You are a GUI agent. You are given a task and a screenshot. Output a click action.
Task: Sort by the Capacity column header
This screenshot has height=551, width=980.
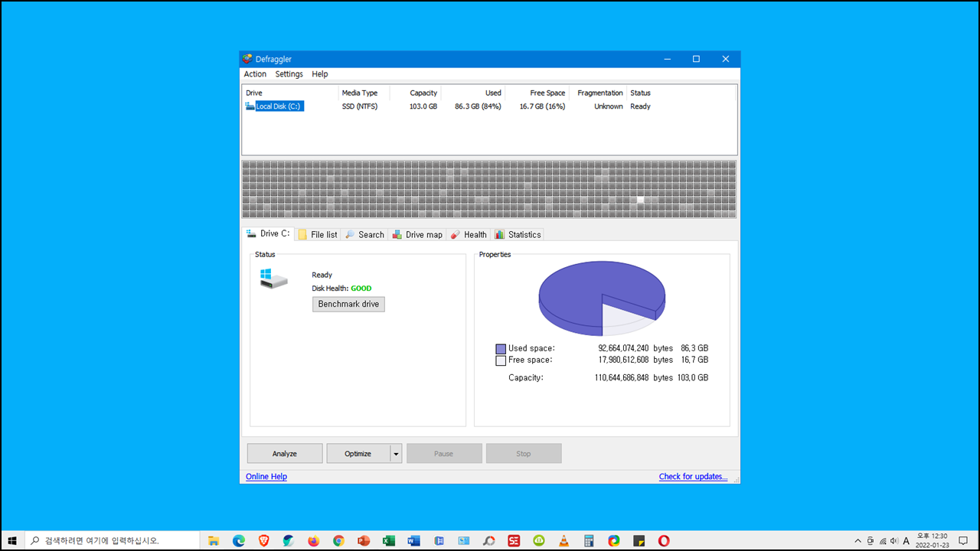(x=415, y=93)
